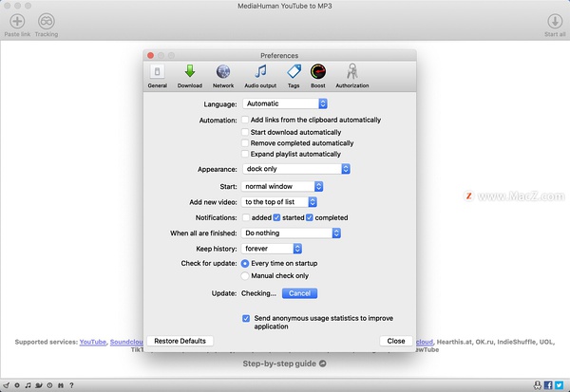This screenshot has width=570, height=392.
Task: Cancel the update check
Action: 299,293
